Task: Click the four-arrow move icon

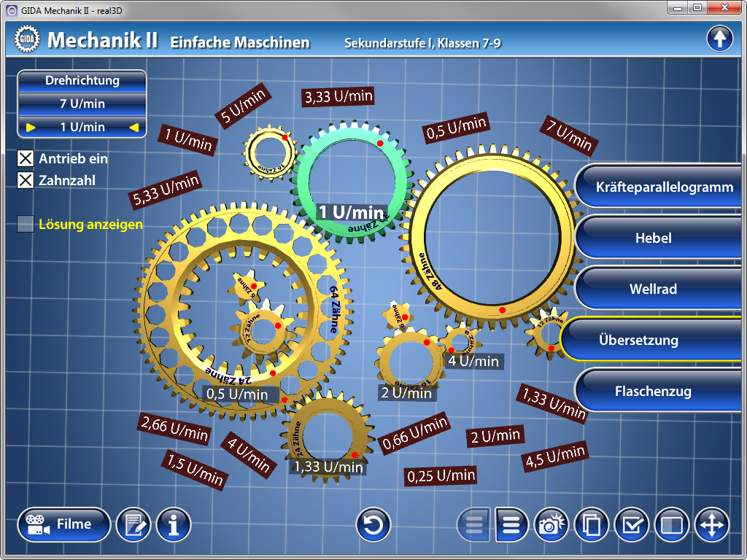Action: pos(711,524)
